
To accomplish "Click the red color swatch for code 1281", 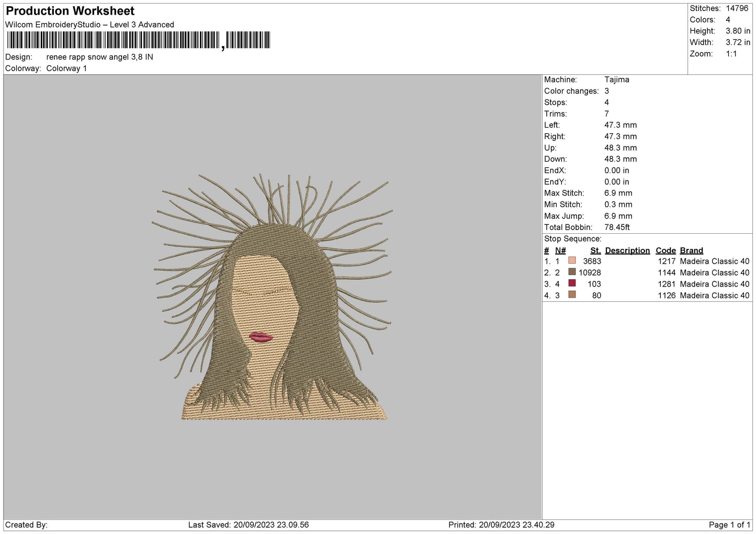I will coord(572,283).
